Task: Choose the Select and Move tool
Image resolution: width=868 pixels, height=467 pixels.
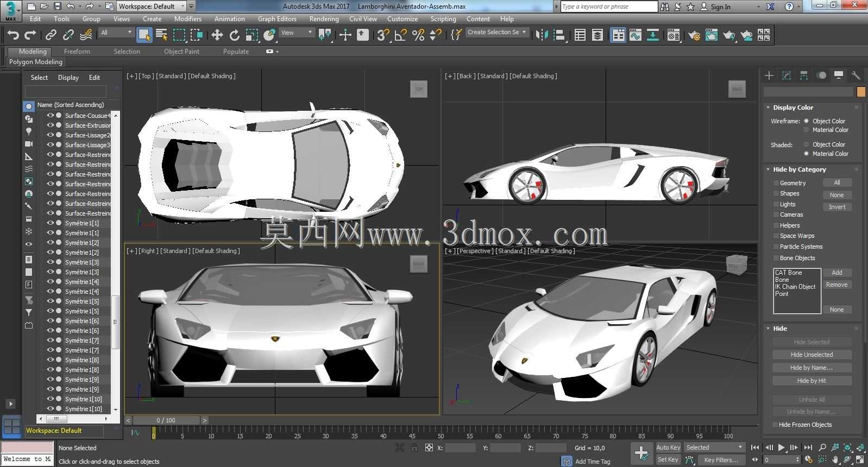Action: (x=217, y=35)
